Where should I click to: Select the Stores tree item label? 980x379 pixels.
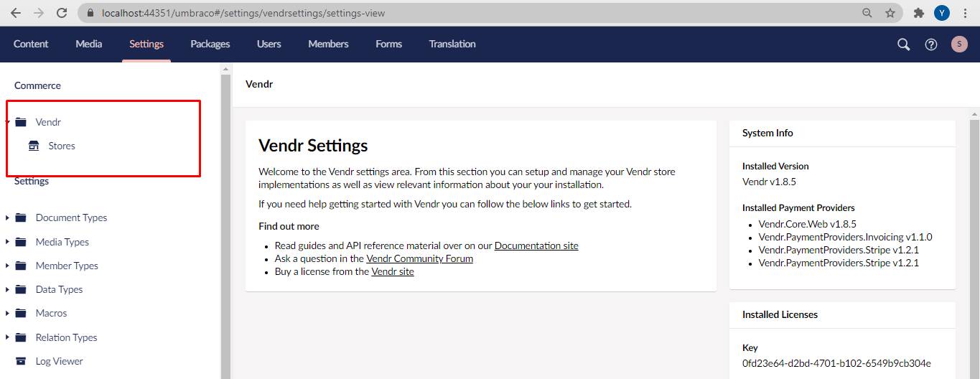[62, 146]
